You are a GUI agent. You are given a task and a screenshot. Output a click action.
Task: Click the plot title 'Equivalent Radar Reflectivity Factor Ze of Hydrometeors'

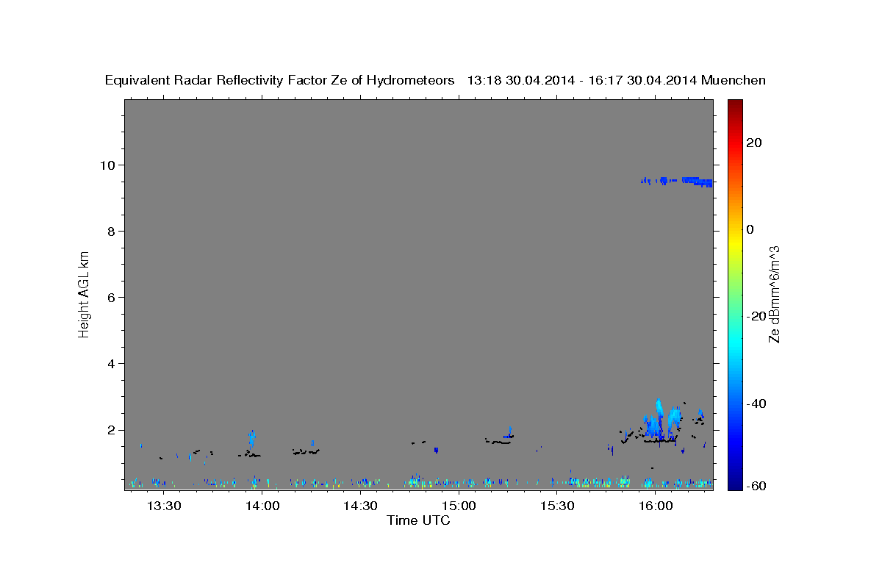coord(279,81)
